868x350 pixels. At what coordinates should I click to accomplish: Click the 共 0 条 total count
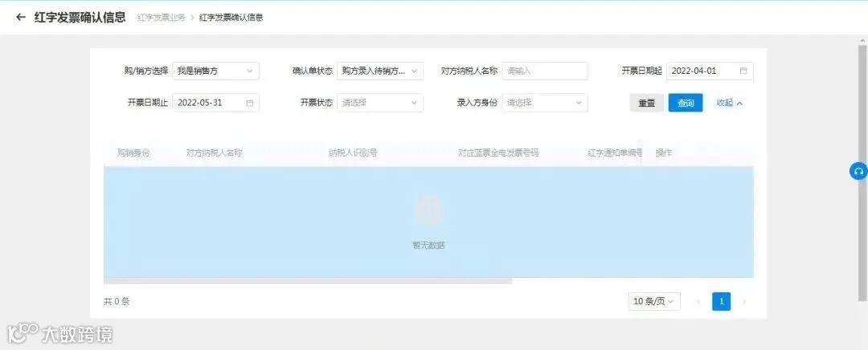(x=117, y=301)
